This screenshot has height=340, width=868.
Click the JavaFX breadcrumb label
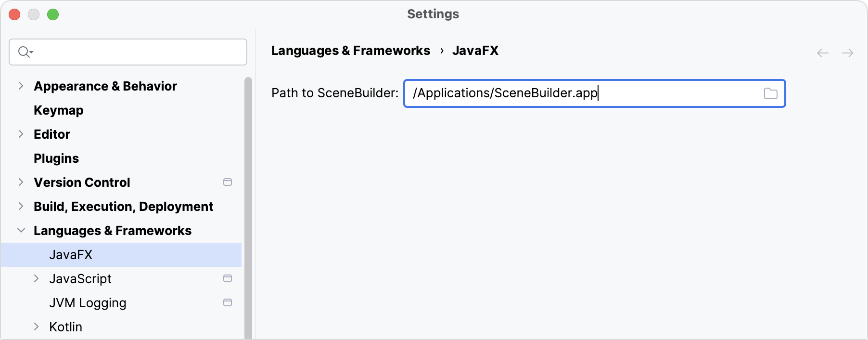476,50
